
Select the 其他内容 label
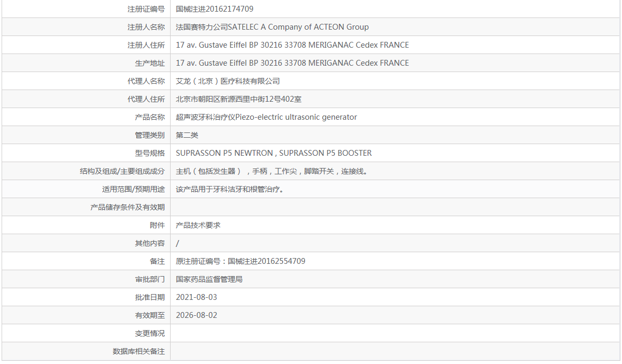pos(150,243)
